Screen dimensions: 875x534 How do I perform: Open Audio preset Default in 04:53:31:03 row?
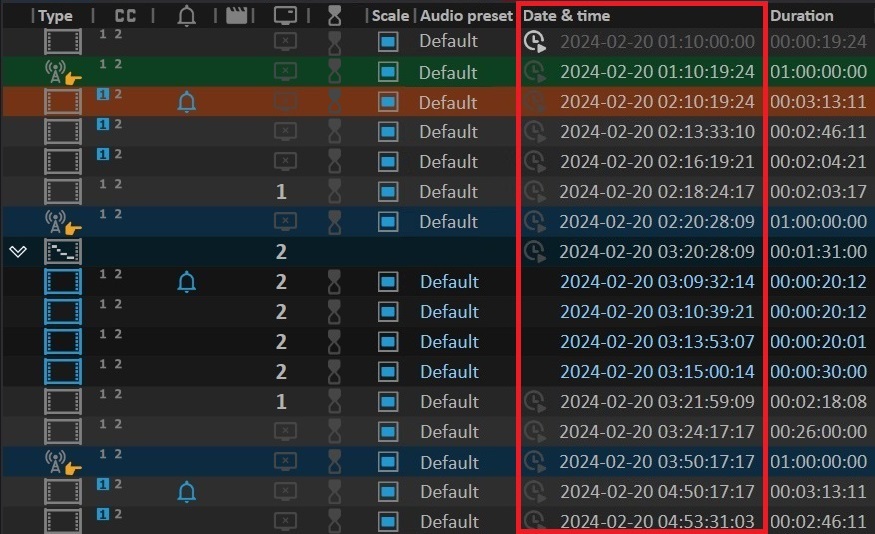pos(449,522)
